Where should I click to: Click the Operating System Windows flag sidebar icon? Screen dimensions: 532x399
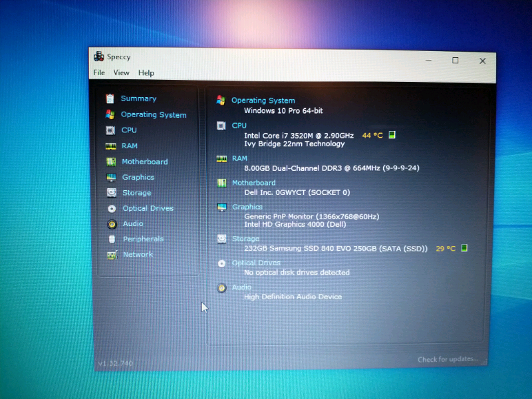(x=110, y=114)
